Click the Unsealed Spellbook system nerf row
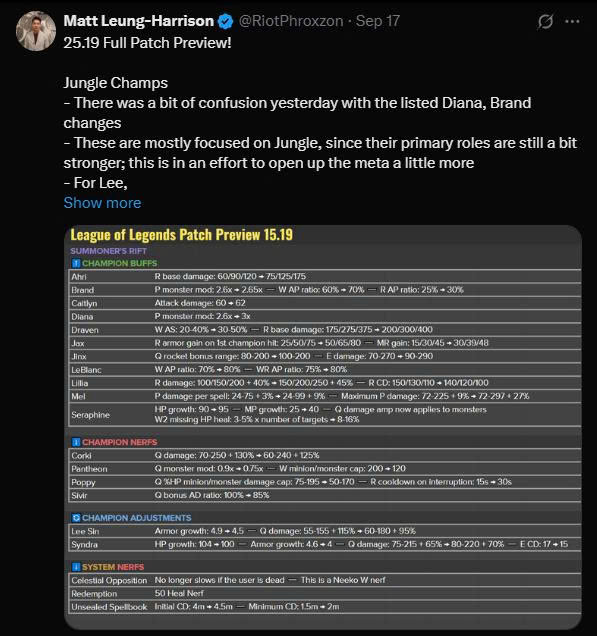Screen dimensions: 597x636 click(x=325, y=607)
